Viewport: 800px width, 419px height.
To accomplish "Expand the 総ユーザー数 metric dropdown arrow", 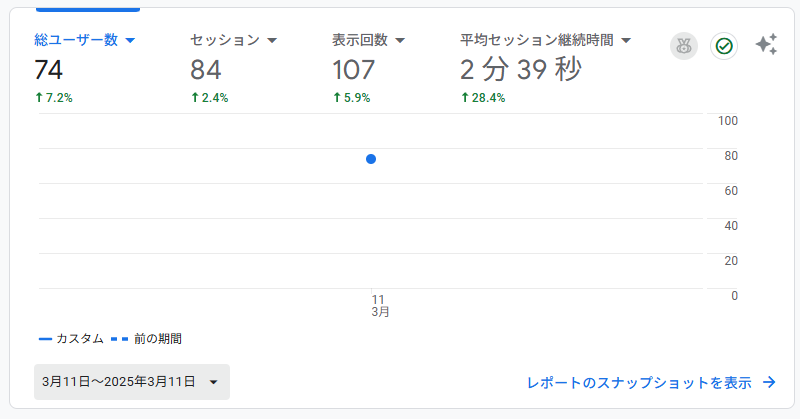I will (130, 41).
